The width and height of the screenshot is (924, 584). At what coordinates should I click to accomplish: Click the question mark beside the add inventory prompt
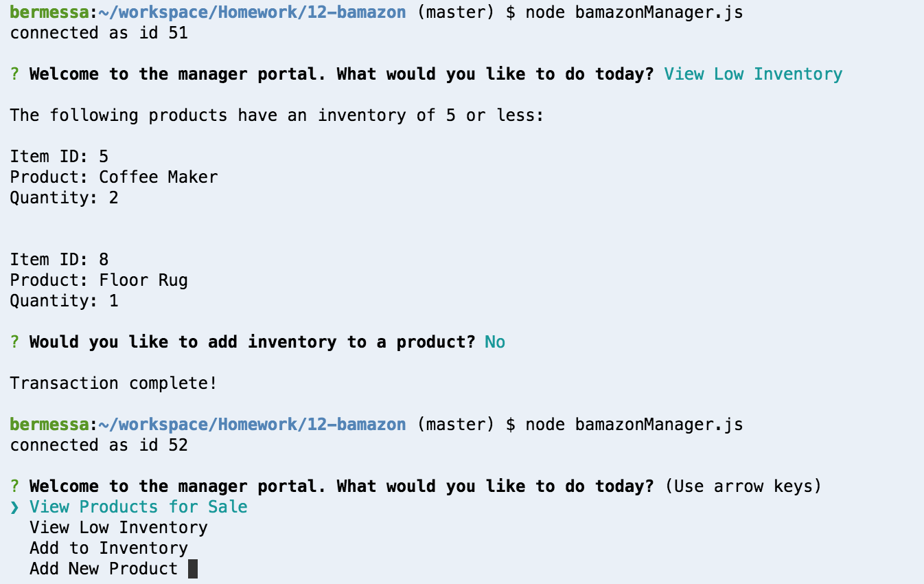coord(15,342)
